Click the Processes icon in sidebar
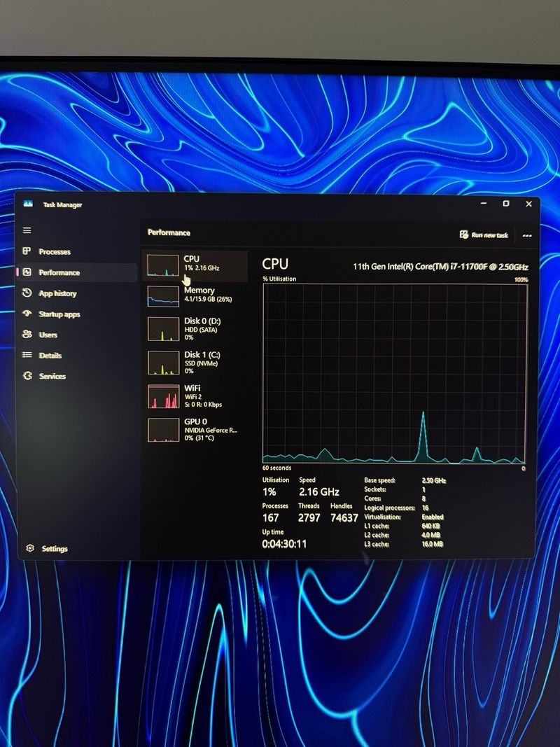560x747 pixels. [27, 251]
